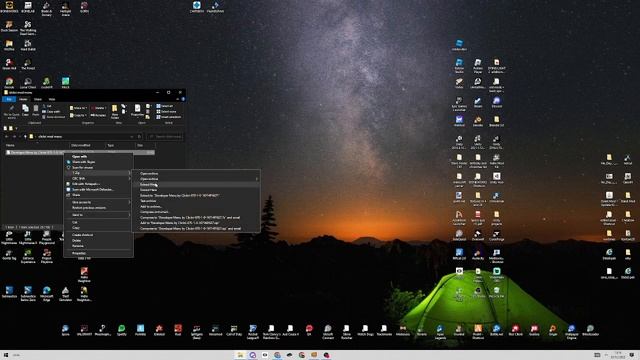Open the Blade & Sorcery desktop icon
The image size is (640, 360).
[47, 8]
